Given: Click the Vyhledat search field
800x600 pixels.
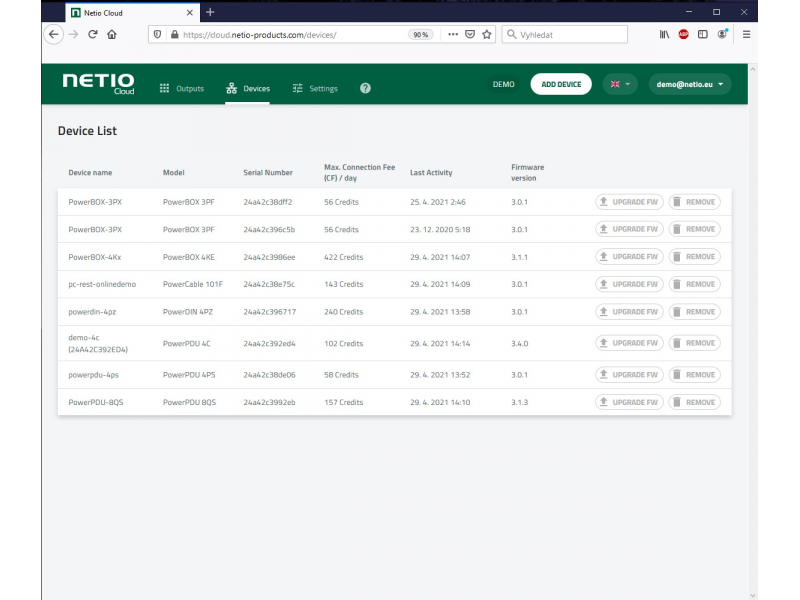Looking at the screenshot, I should [x=565, y=35].
